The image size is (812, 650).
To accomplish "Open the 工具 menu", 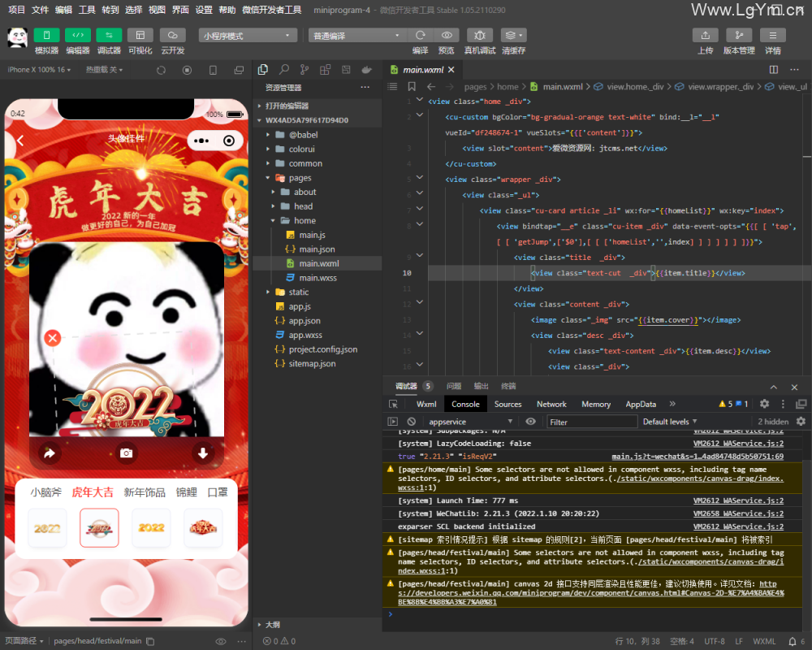I will click(x=87, y=10).
